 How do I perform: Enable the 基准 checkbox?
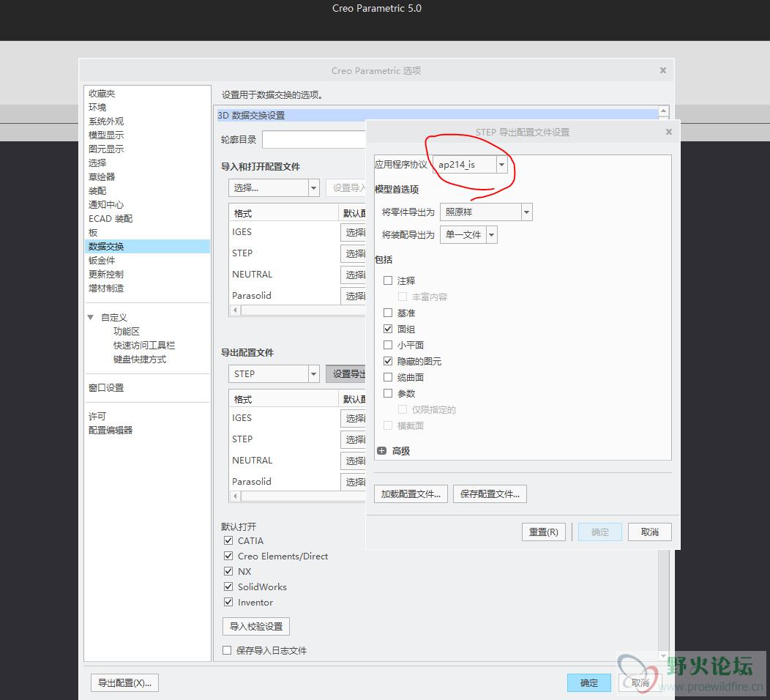[x=388, y=313]
